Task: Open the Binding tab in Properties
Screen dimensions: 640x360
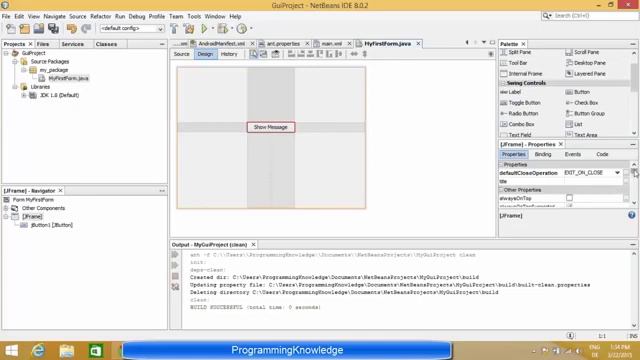Action: 543,154
